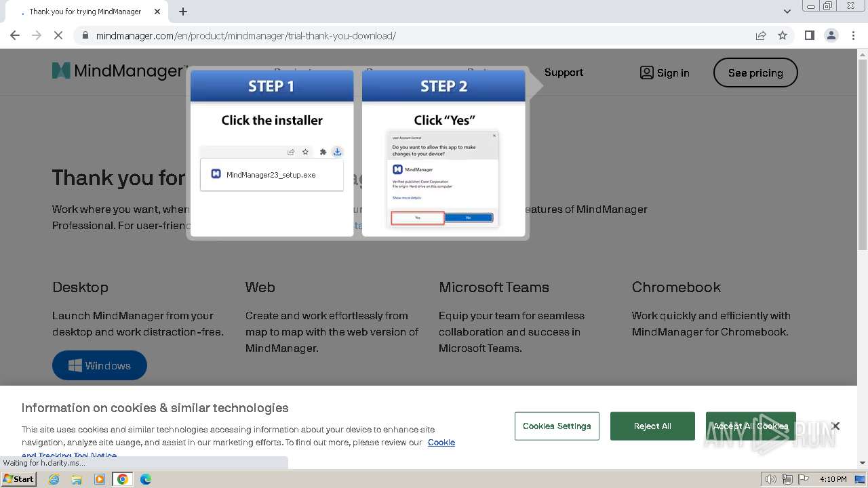Viewport: 868px width, 488px height.
Task: Open Chrome profile avatar
Action: pos(831,35)
